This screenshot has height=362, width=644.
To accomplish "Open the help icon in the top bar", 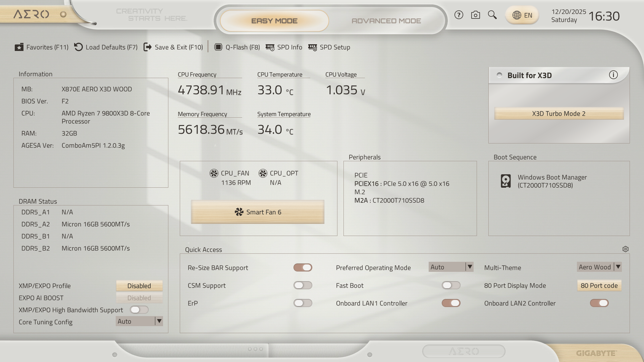I will tap(459, 15).
